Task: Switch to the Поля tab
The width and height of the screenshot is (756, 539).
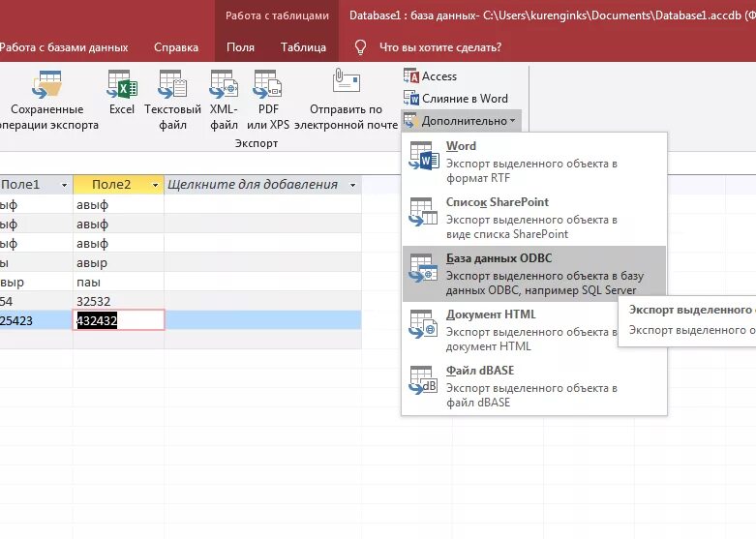Action: point(240,47)
